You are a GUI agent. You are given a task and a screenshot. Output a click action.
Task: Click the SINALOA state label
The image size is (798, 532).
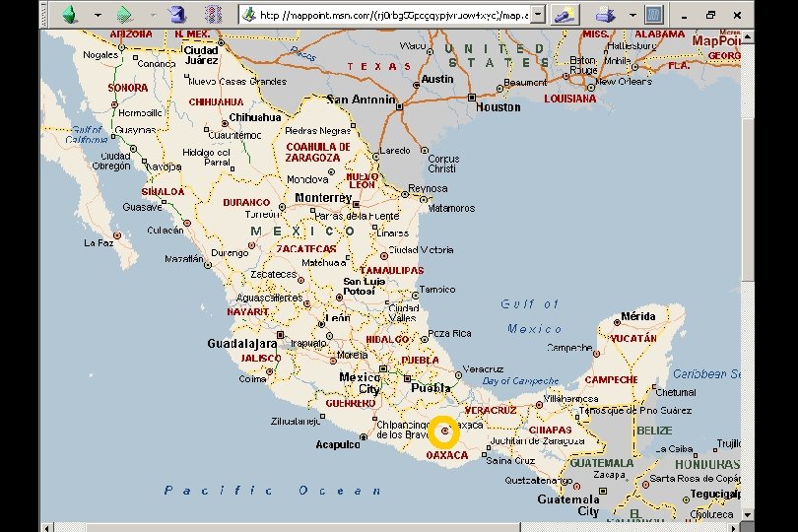pyautogui.click(x=163, y=192)
